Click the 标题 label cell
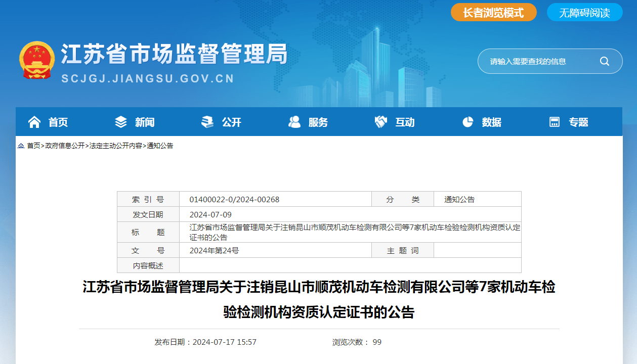This screenshot has width=637, height=364. [x=148, y=232]
